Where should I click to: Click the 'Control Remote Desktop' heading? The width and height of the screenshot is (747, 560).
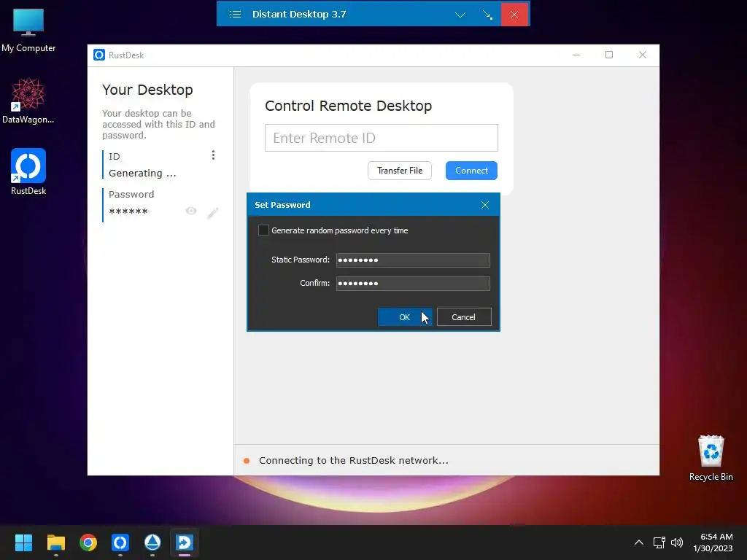point(348,106)
